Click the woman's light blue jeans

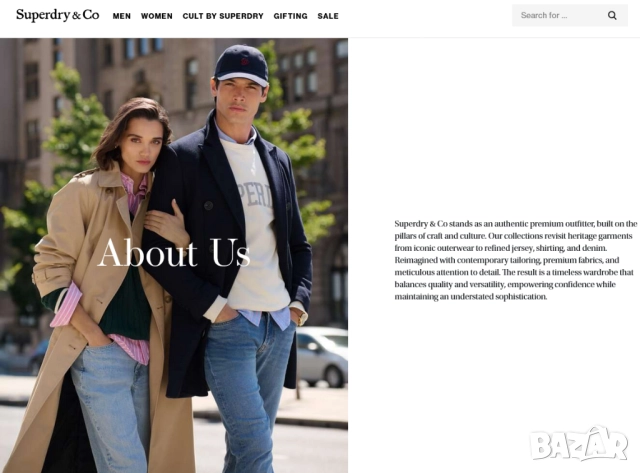[x=111, y=408]
